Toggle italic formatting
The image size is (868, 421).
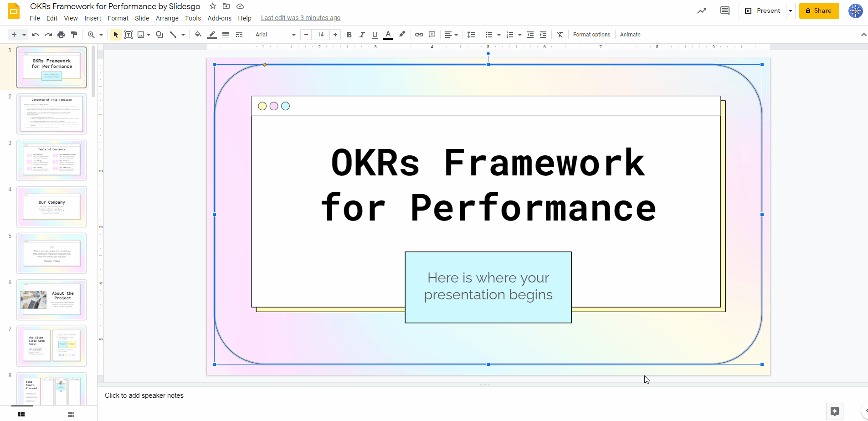tap(361, 34)
